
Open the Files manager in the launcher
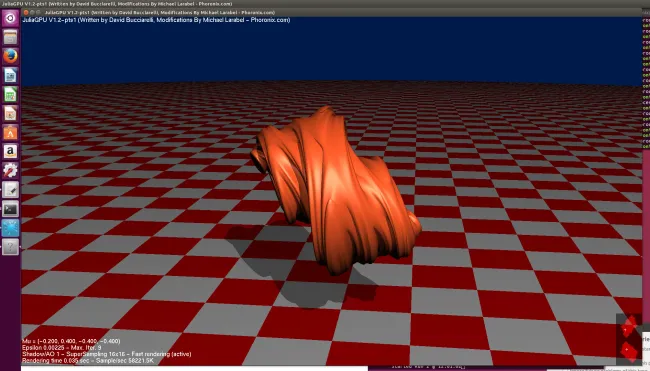click(x=10, y=37)
